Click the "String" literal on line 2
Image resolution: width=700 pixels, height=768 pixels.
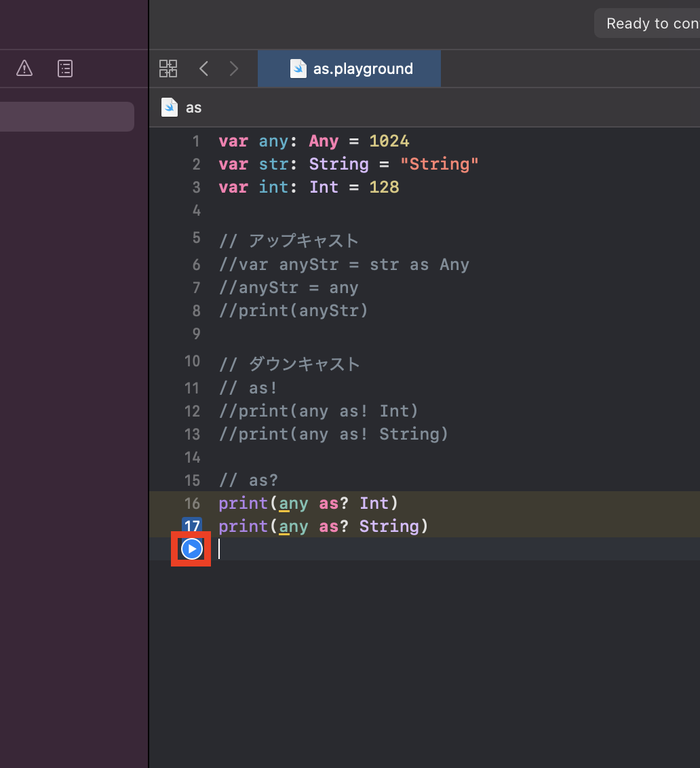coord(439,164)
